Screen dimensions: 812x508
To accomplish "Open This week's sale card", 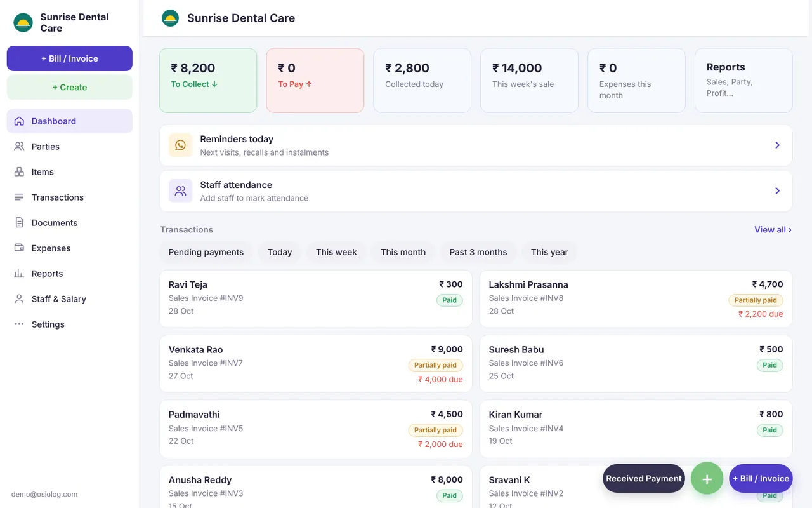I will [530, 81].
